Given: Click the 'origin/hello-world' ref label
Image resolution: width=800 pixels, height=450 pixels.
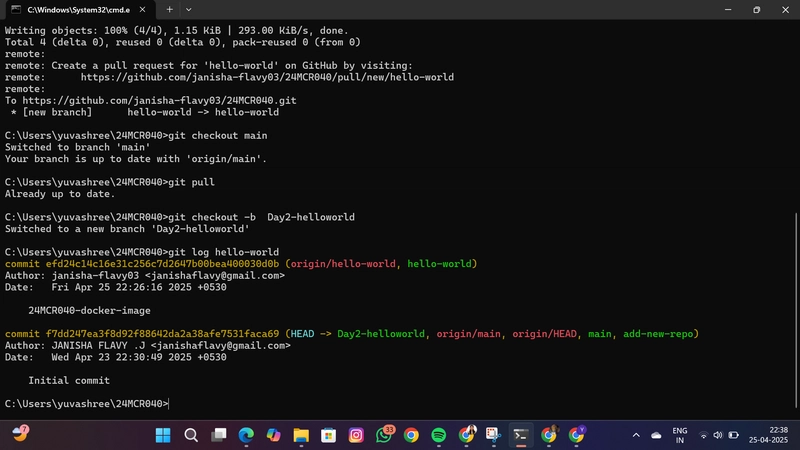Looking at the screenshot, I should pos(343,264).
